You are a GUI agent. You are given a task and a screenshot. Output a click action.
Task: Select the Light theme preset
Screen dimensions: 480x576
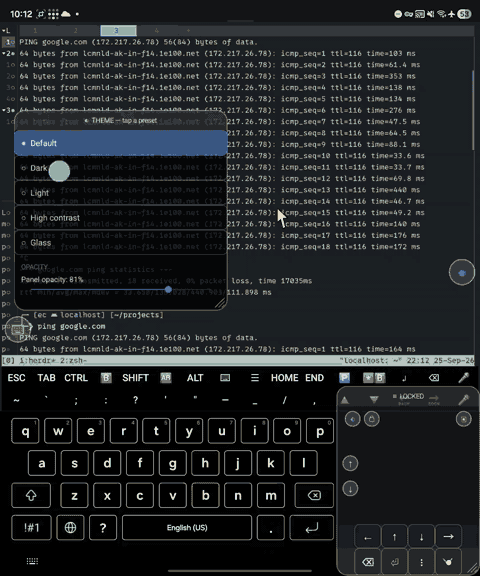(120, 193)
